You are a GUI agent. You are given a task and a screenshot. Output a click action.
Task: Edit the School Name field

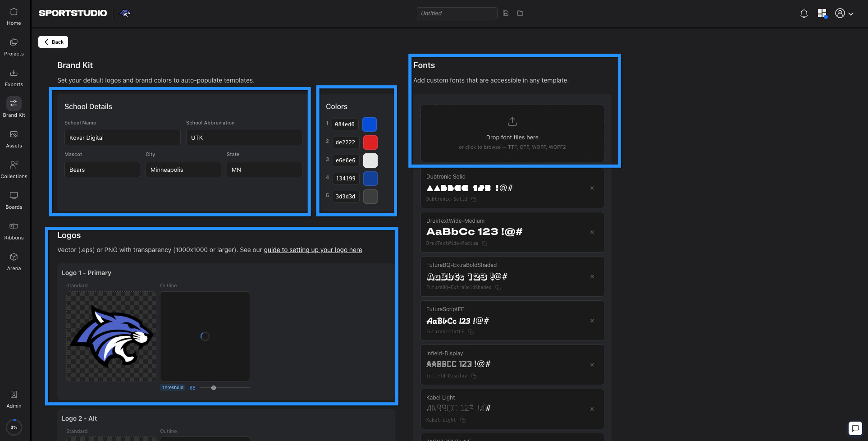[x=122, y=138]
